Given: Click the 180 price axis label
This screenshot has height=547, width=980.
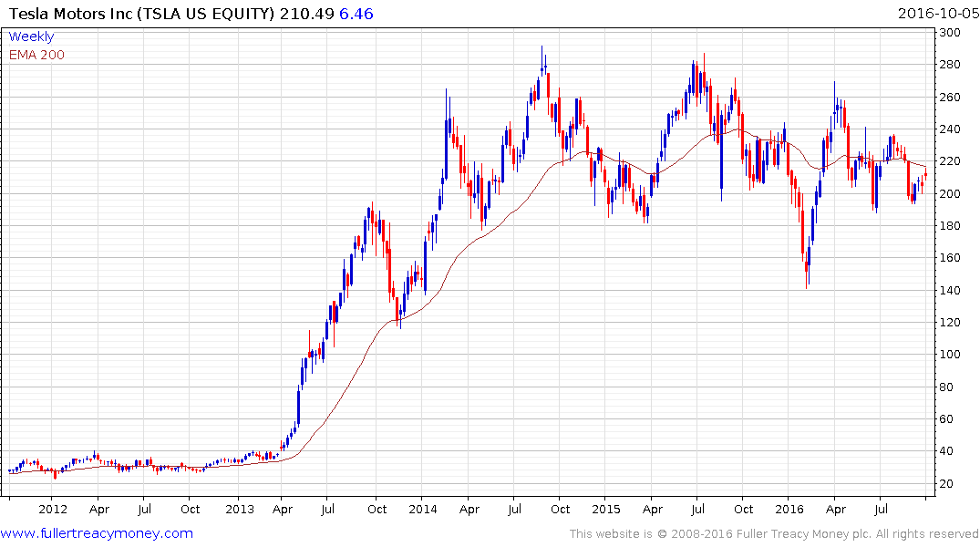Looking at the screenshot, I should coord(950,226).
